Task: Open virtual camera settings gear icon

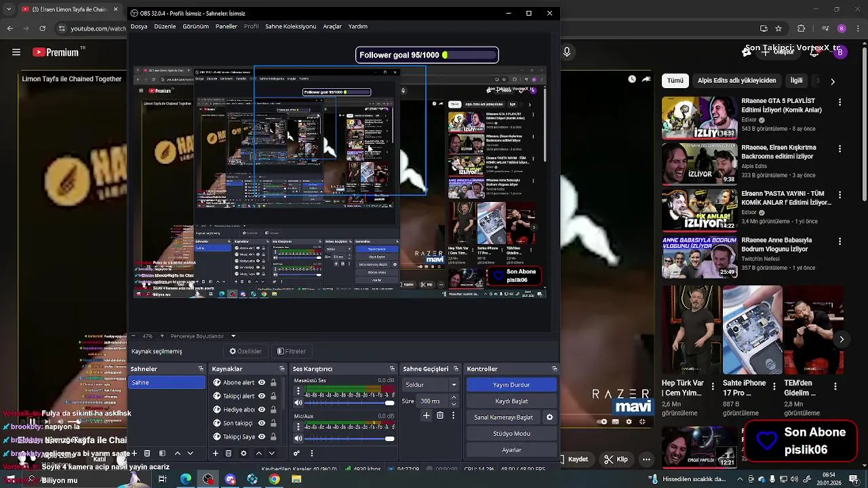Action: coord(550,418)
